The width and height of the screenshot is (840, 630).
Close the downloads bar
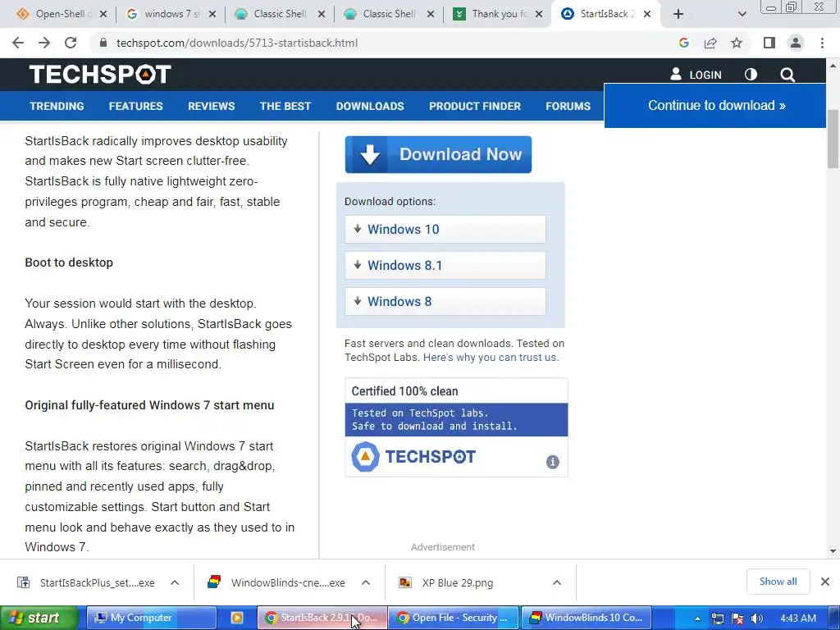coord(825,582)
